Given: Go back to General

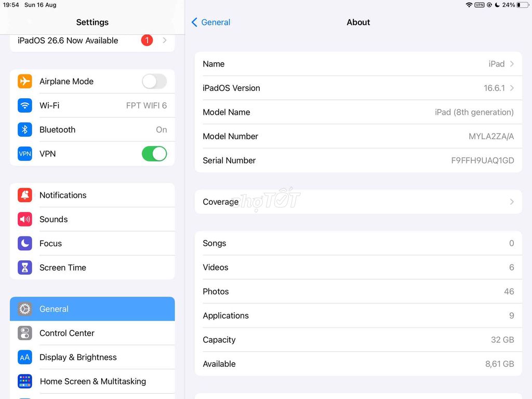Looking at the screenshot, I should click(211, 22).
